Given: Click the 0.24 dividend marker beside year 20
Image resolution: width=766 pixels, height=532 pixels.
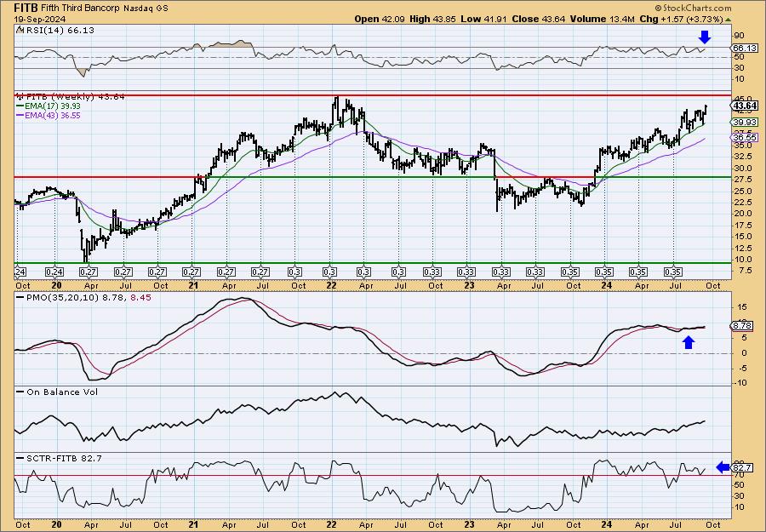Looking at the screenshot, I should click(54, 272).
